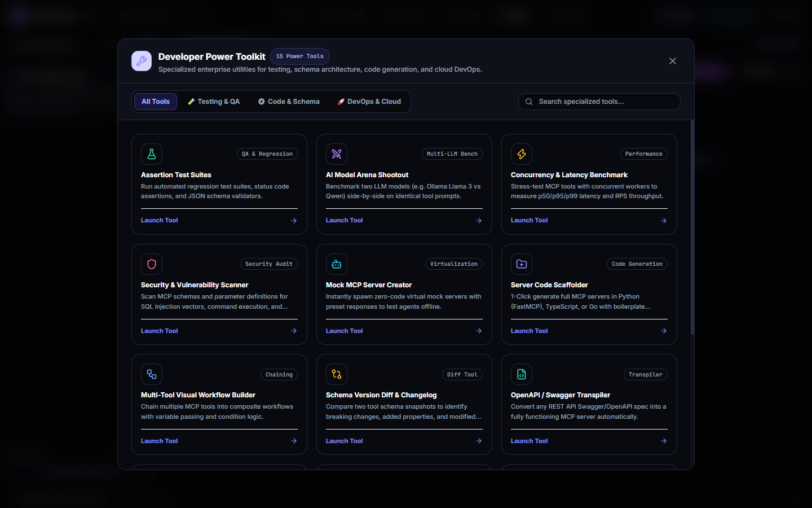The width and height of the screenshot is (812, 508).
Task: Click the Security & Vulnerability Scanner shield icon
Action: pyautogui.click(x=152, y=264)
